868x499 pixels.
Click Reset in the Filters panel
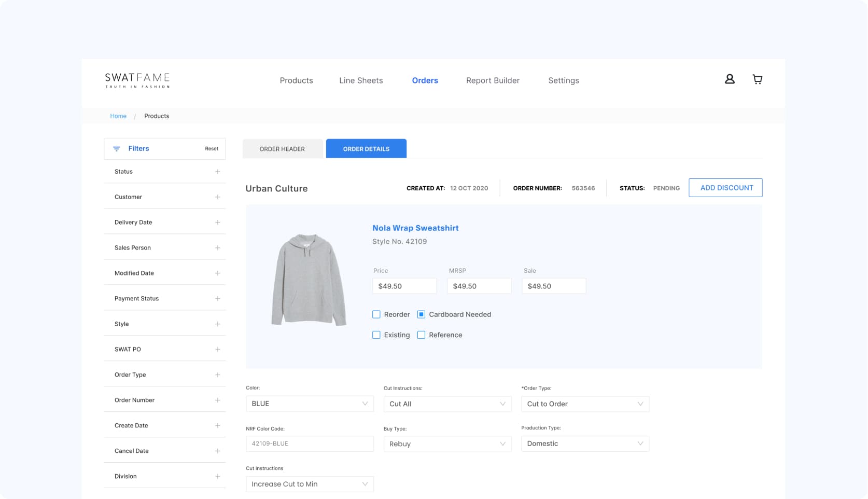[x=212, y=149]
